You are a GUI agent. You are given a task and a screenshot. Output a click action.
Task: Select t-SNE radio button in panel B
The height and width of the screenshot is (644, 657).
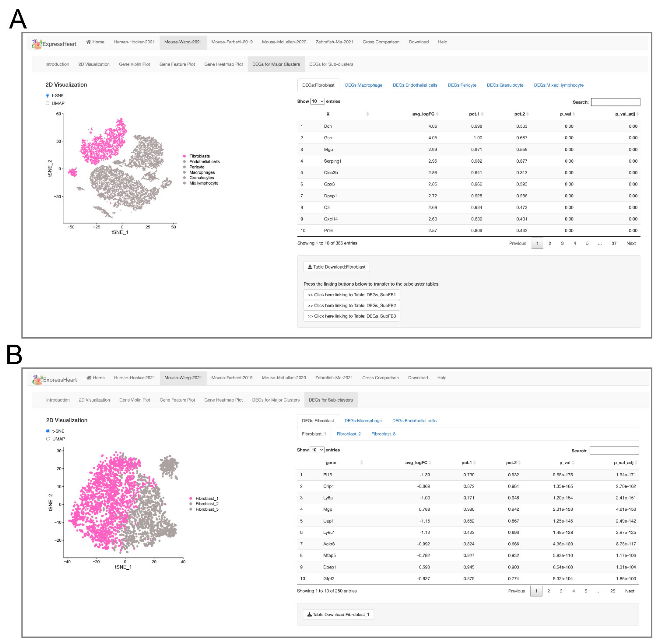click(48, 431)
